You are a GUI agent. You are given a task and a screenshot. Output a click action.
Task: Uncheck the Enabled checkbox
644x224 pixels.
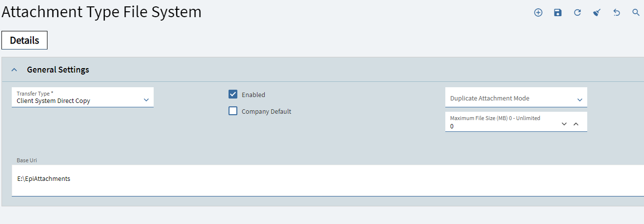click(233, 95)
